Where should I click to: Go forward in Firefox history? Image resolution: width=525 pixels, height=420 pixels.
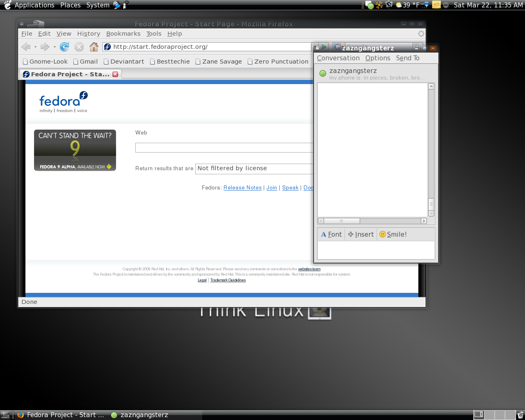pyautogui.click(x=45, y=47)
